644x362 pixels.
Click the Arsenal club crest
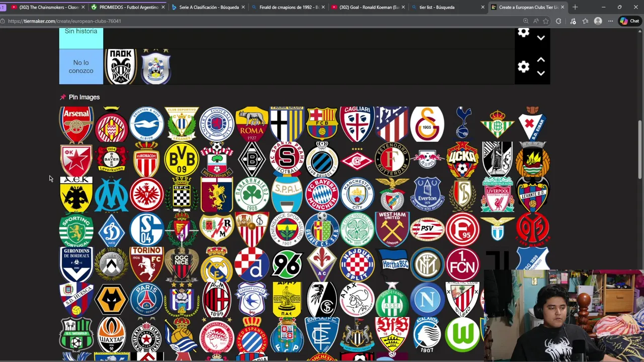pos(76,124)
